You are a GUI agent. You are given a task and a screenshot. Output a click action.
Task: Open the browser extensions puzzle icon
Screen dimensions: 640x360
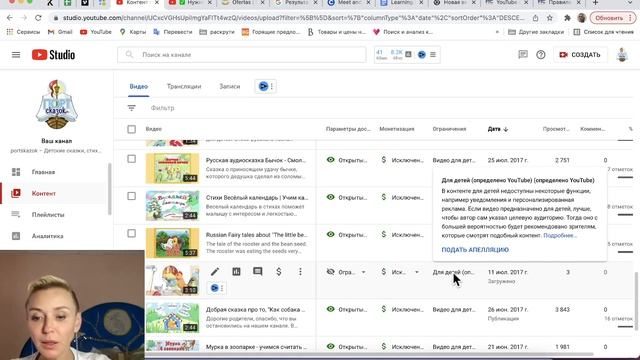[x=567, y=18]
